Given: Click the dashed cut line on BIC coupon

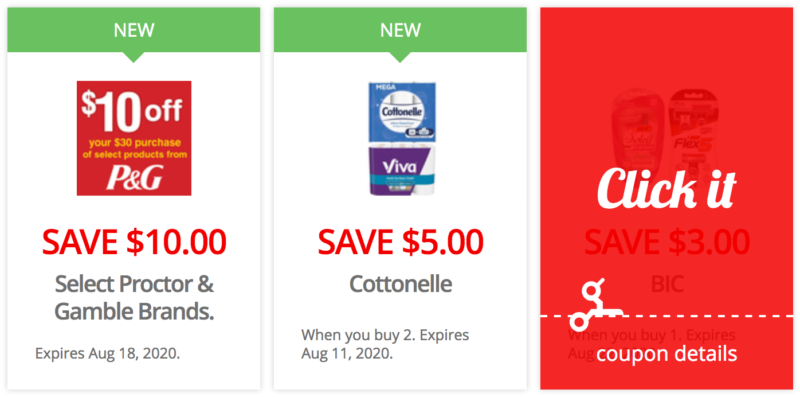Looking at the screenshot, I should pos(667,316).
